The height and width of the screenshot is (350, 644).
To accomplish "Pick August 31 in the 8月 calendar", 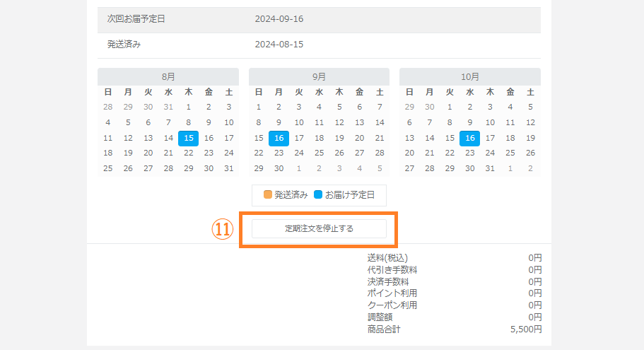I will point(228,168).
